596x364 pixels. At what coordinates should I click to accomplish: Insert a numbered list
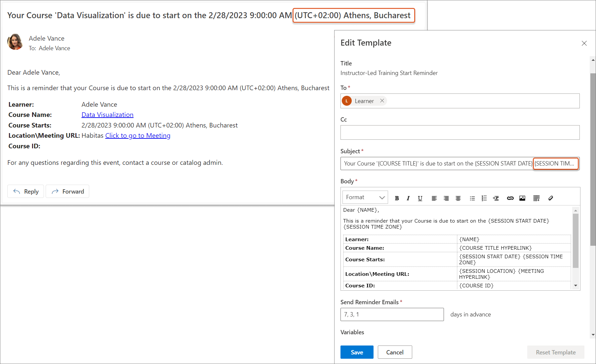click(484, 198)
